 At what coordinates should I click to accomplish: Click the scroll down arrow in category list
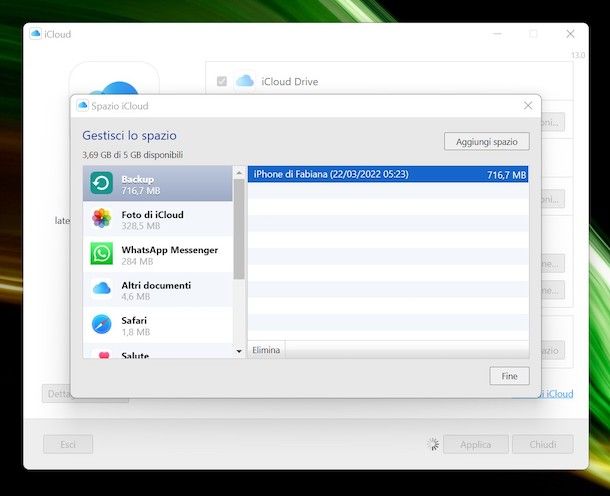(239, 351)
